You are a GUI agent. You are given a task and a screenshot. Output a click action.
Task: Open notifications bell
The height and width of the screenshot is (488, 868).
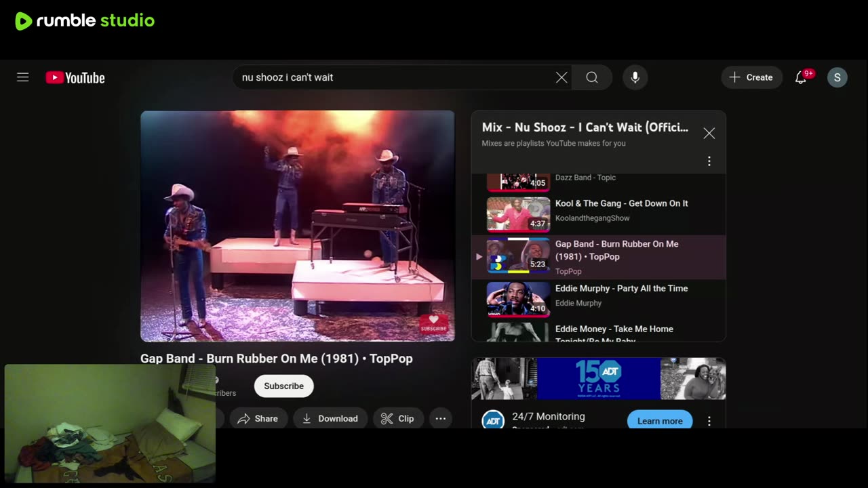coord(801,77)
